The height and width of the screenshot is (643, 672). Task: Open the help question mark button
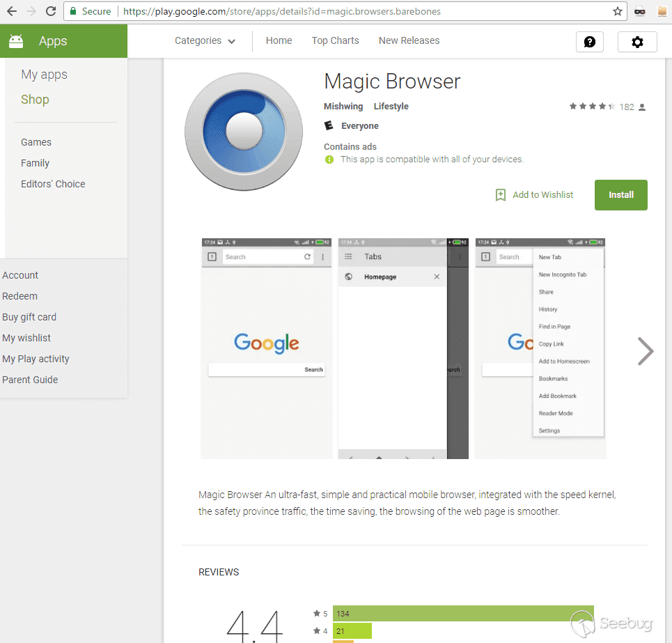(x=590, y=42)
